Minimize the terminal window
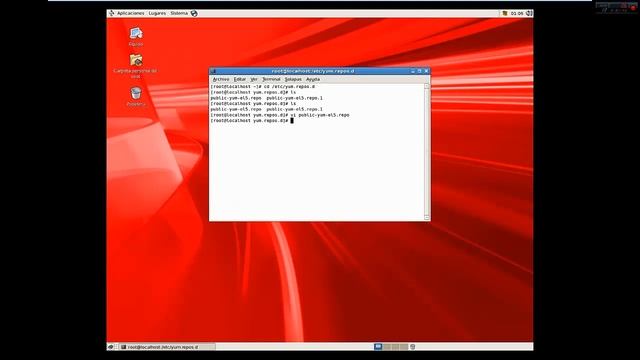Viewport: 640px width, 360px height. [413, 71]
